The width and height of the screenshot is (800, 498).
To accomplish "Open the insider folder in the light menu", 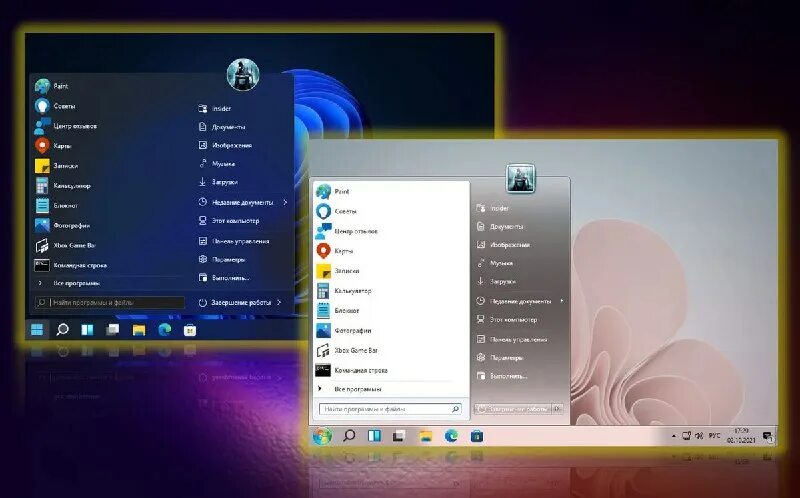I will [492, 209].
